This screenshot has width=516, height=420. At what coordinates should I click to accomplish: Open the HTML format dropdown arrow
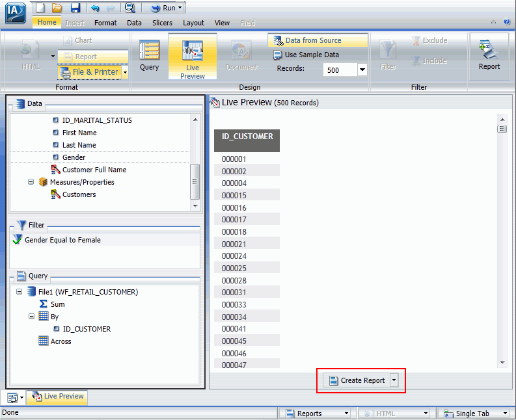pyautogui.click(x=53, y=57)
